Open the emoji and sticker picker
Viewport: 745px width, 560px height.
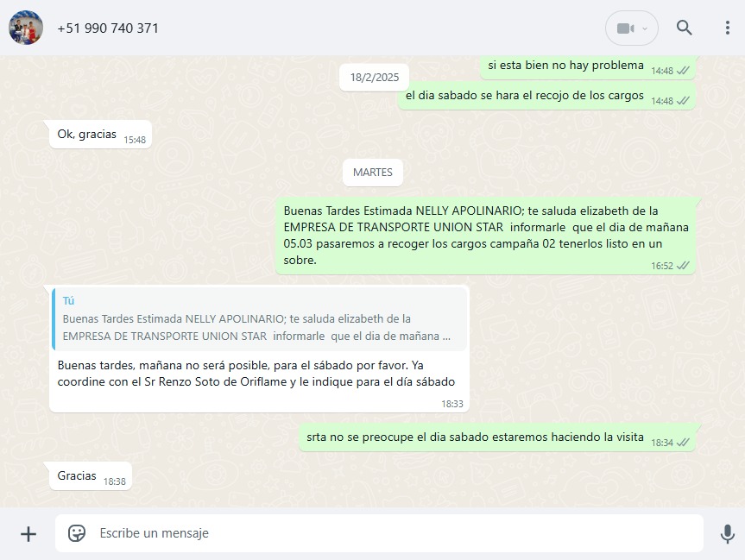coord(77,533)
